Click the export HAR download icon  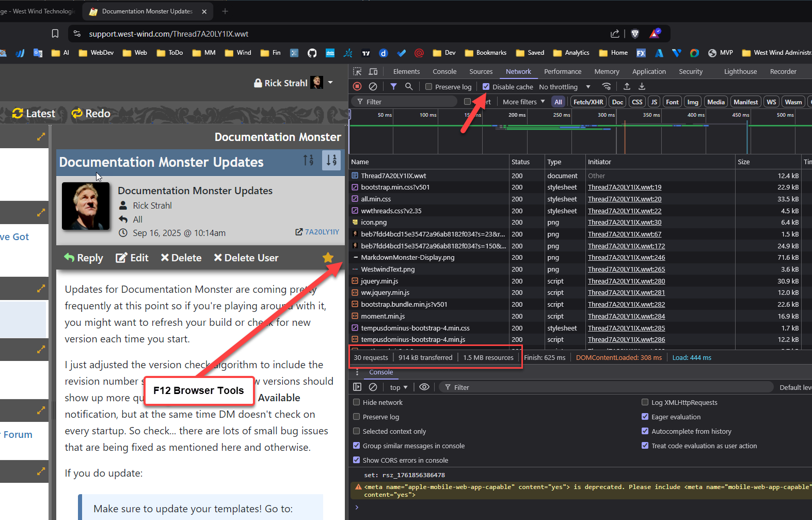point(642,87)
